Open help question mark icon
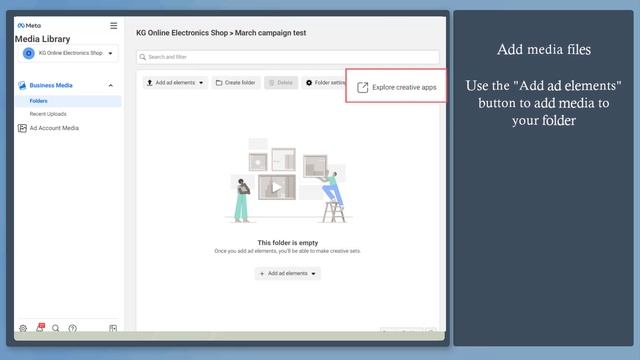Image resolution: width=640 pixels, height=360 pixels. point(72,328)
